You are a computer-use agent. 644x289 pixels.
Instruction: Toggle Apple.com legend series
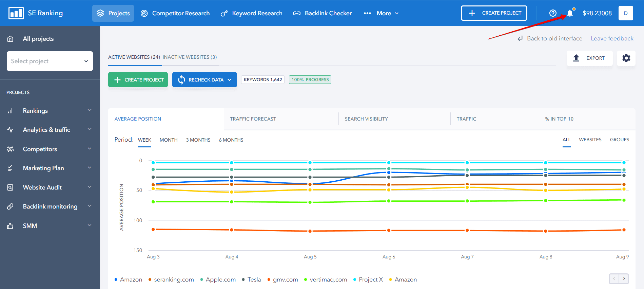tap(218, 279)
